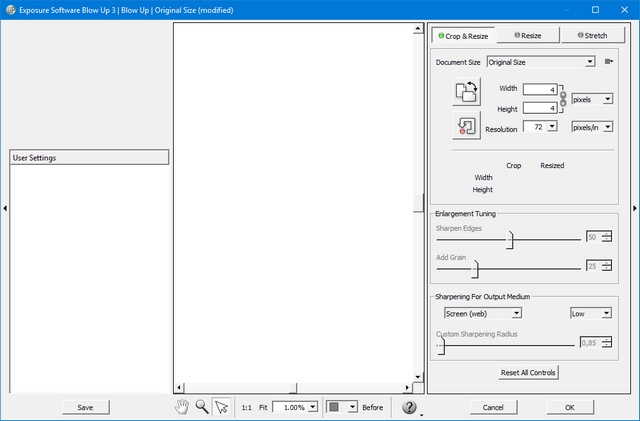Click the Reset All Controls button
Image resolution: width=640 pixels, height=421 pixels.
pyautogui.click(x=529, y=373)
